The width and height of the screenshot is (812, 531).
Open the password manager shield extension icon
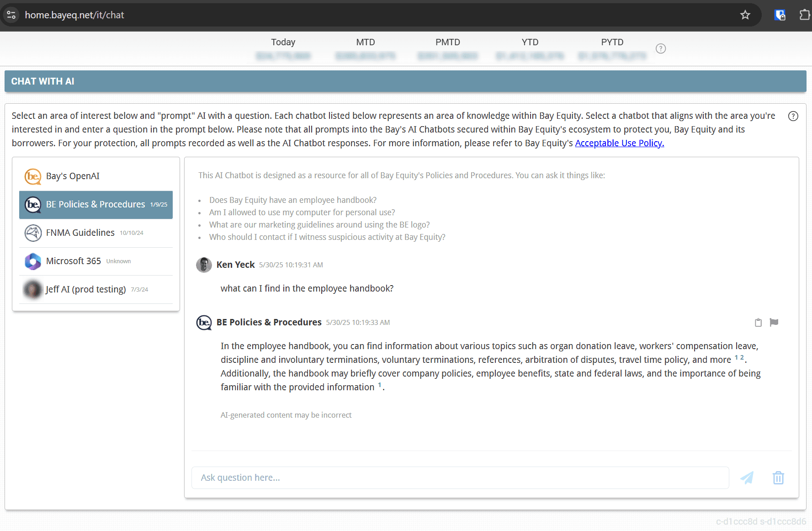pos(780,15)
